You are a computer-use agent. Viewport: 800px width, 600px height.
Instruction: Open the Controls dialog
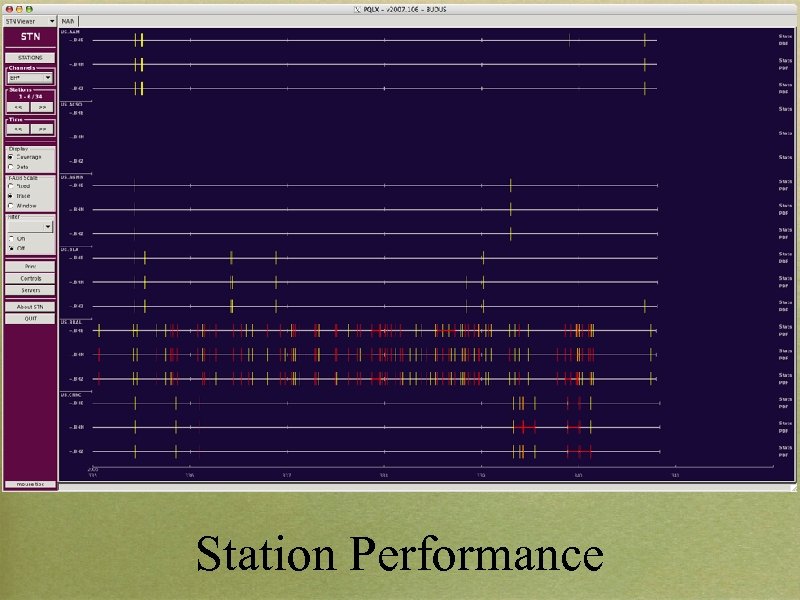coord(31,278)
